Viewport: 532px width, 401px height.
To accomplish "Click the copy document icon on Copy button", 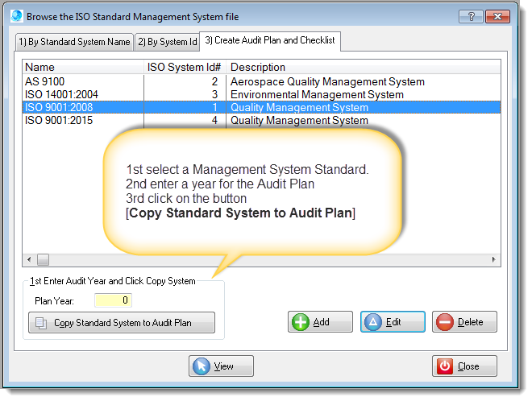I will click(41, 323).
